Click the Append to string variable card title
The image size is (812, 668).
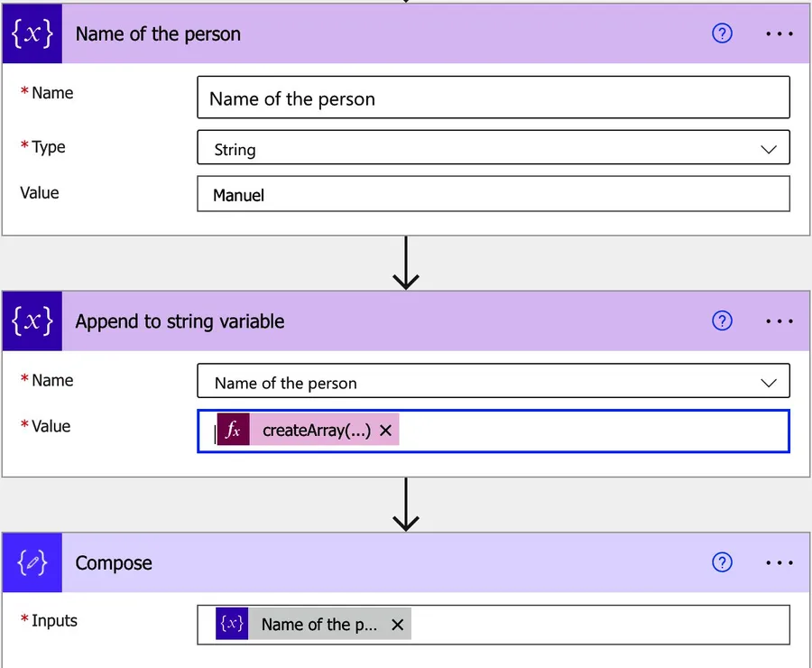tap(180, 321)
